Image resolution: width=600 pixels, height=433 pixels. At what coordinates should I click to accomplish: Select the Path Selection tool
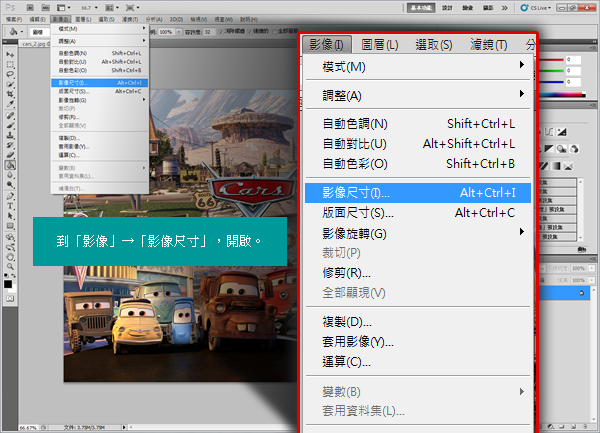10,216
